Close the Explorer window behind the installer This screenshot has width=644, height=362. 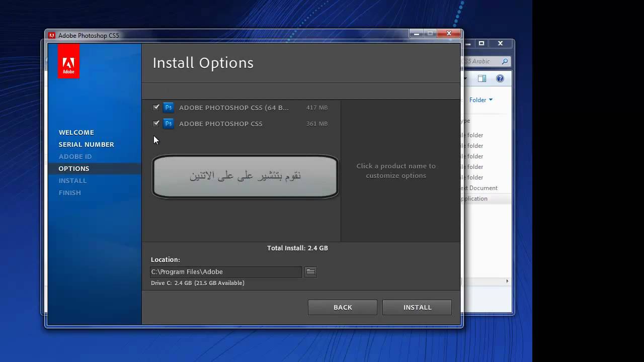click(x=500, y=44)
